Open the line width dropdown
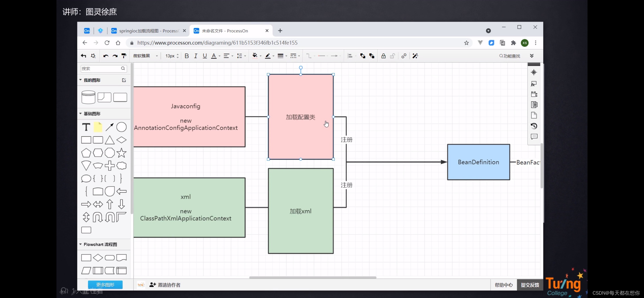This screenshot has height=298, width=644. pos(282,56)
